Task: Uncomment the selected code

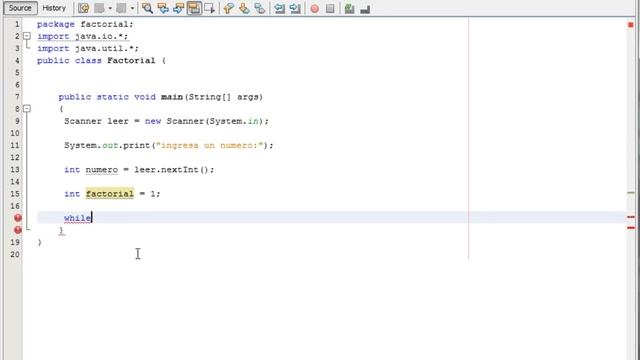Action: point(365,8)
